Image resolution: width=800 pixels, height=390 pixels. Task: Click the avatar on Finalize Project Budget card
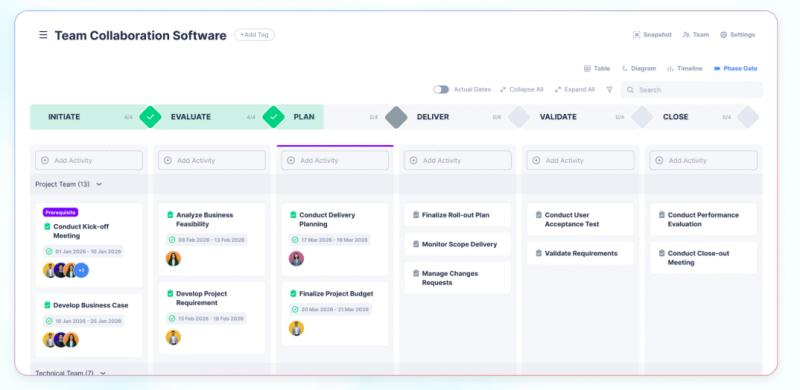click(296, 328)
